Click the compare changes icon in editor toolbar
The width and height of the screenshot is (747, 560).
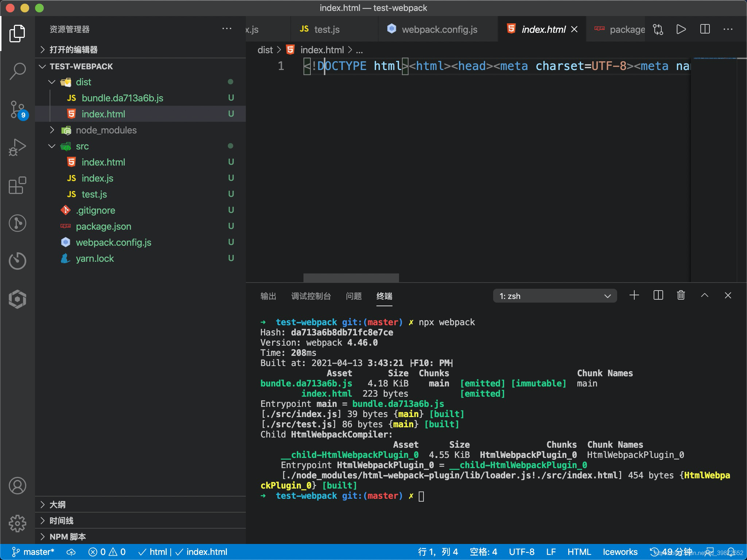click(x=658, y=29)
